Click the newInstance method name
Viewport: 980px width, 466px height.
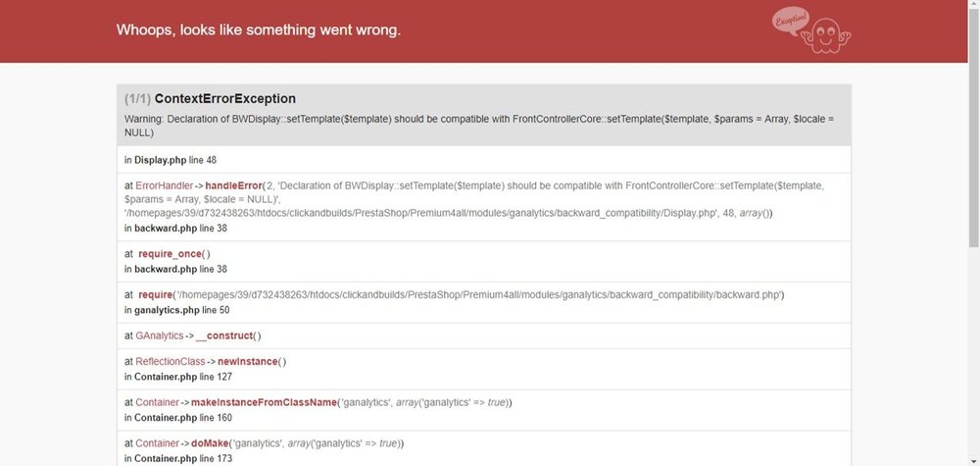pyautogui.click(x=248, y=362)
